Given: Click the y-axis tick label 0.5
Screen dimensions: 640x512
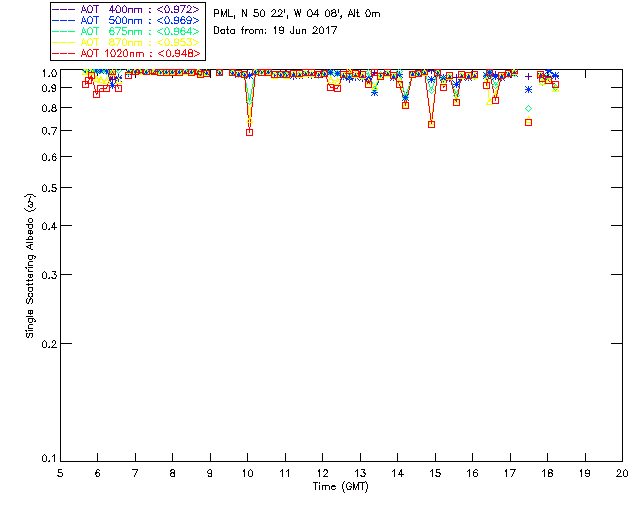Looking at the screenshot, I should point(49,188).
